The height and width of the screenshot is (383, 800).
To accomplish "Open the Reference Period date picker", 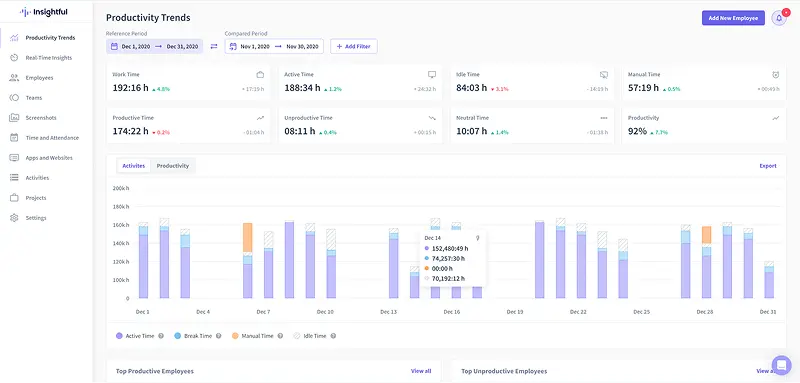I will click(x=155, y=46).
